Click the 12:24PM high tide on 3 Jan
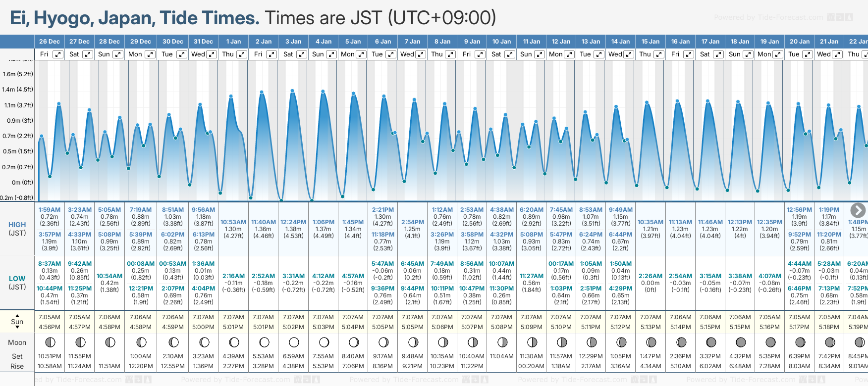This screenshot has width=868, height=386. pos(293,222)
